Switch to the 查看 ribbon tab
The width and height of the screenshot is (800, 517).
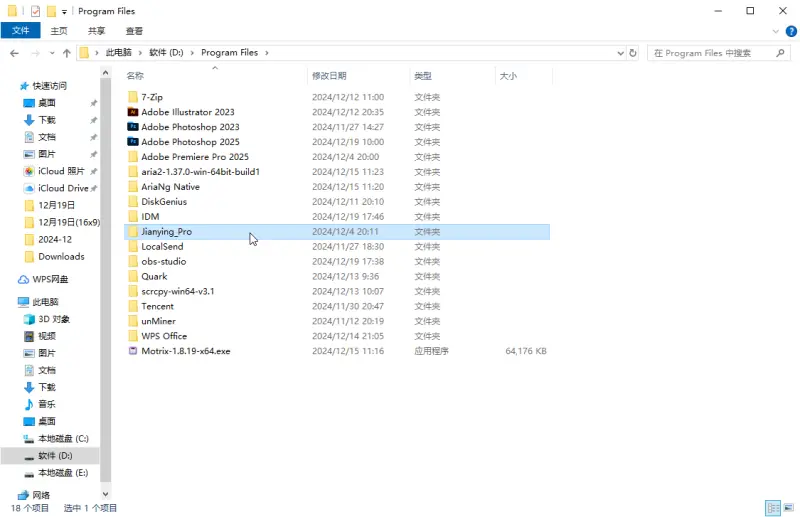(x=134, y=31)
